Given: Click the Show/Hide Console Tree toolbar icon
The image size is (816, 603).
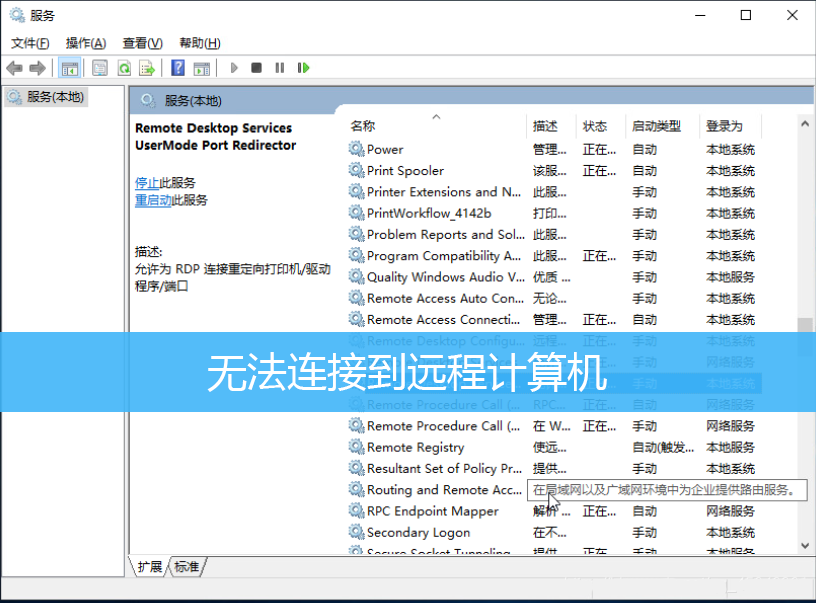Looking at the screenshot, I should [x=69, y=68].
